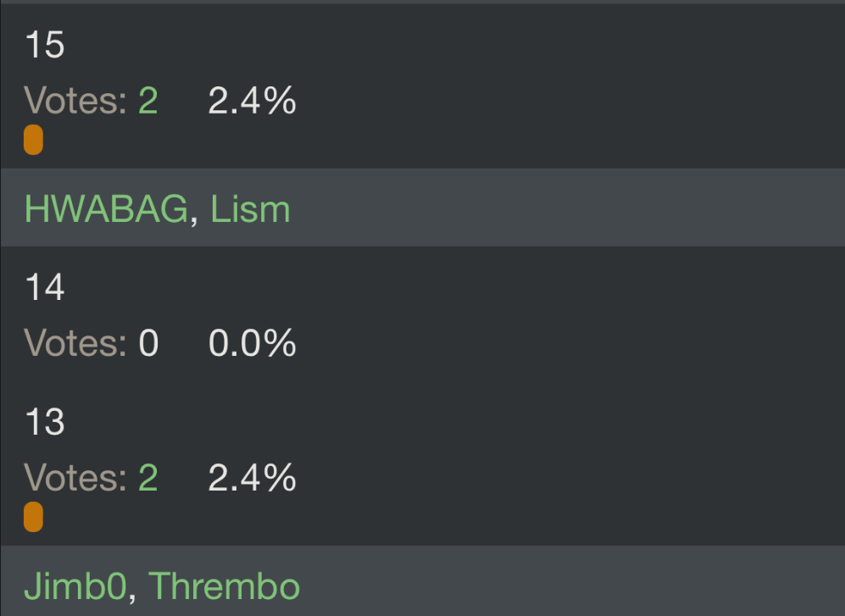The height and width of the screenshot is (616, 845).
Task: Open Jimb0's user profile link
Action: [x=75, y=585]
